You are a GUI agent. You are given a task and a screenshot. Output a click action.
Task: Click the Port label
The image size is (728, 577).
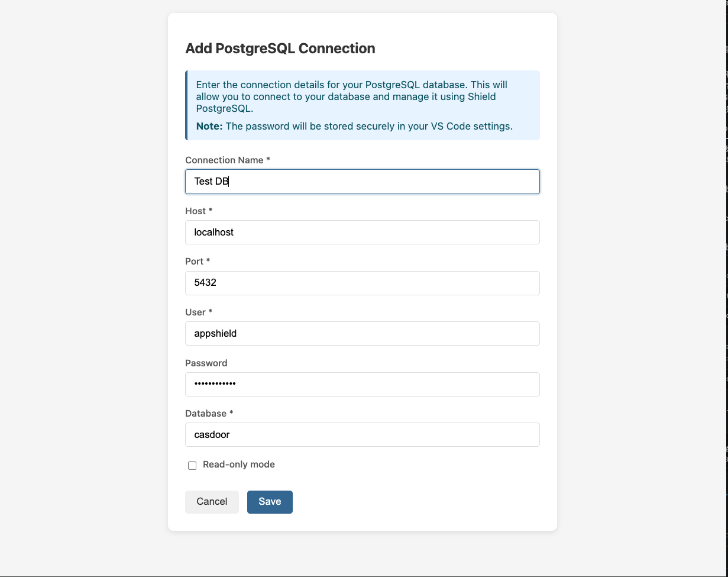(x=198, y=262)
